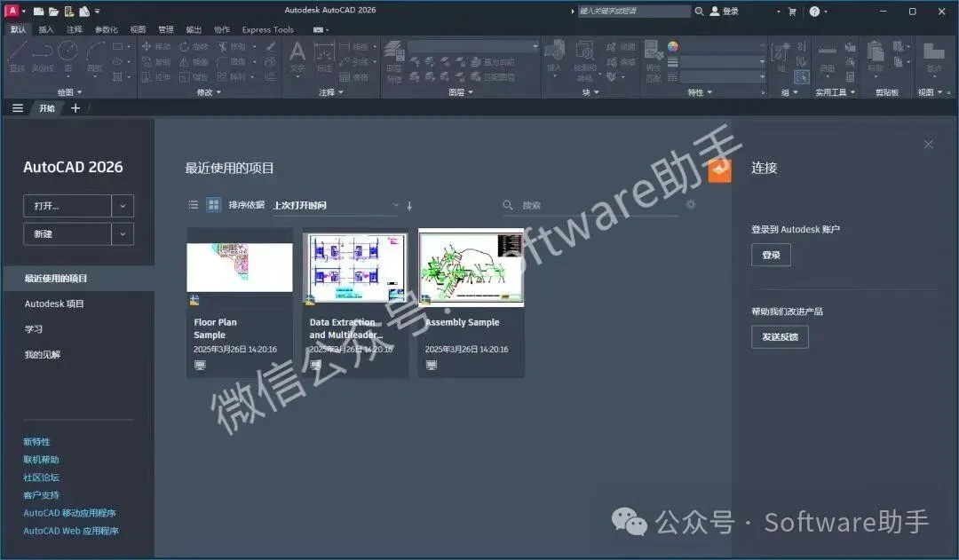This screenshot has width=959, height=560.
Task: Click the Send Feedback (发送反馈) button
Action: click(780, 337)
